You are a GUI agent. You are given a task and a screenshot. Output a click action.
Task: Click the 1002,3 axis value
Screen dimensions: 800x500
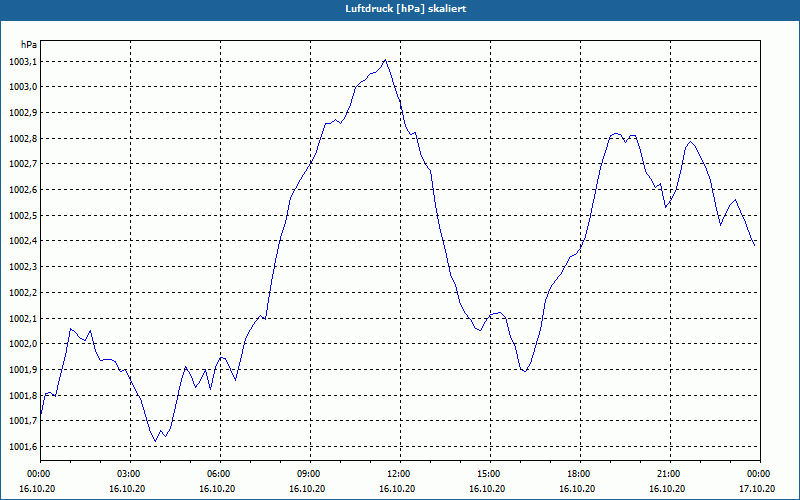(23, 267)
